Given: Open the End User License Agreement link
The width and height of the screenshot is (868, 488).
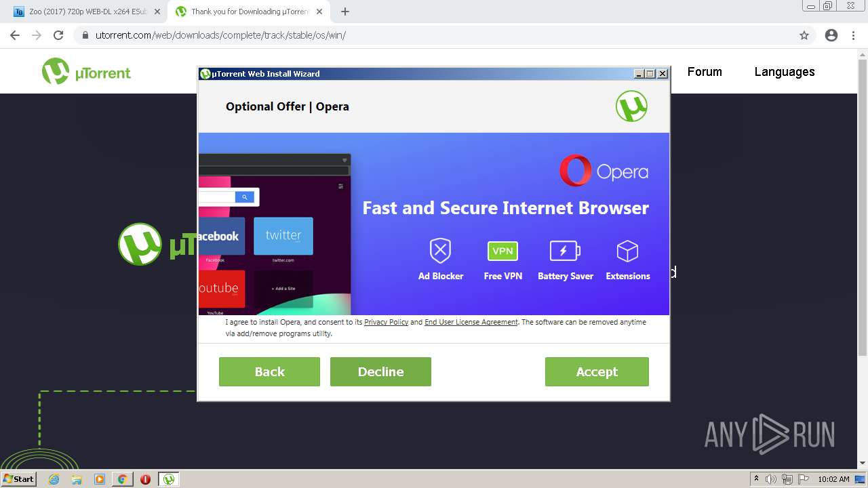Looking at the screenshot, I should (471, 322).
